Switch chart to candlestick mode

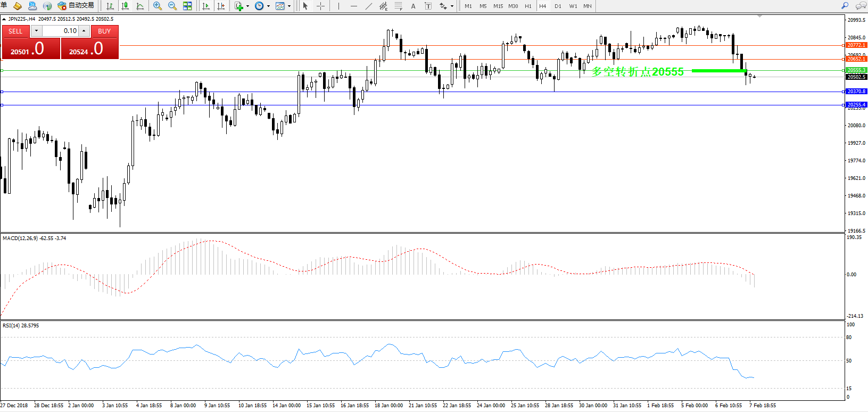coord(125,6)
